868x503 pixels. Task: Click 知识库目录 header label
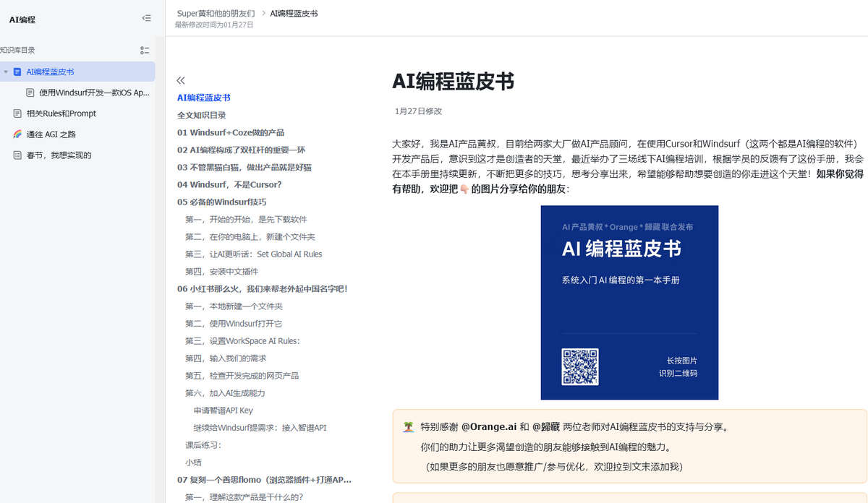click(17, 50)
